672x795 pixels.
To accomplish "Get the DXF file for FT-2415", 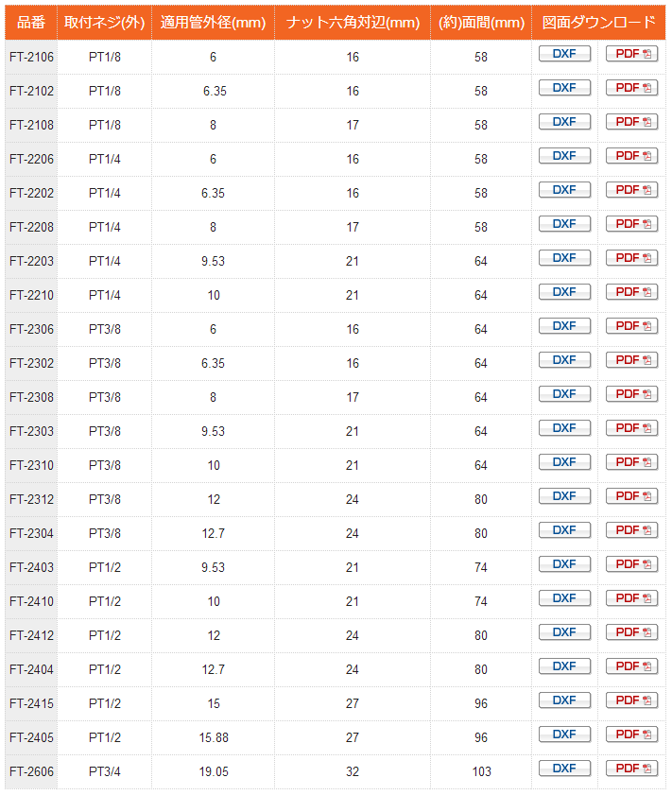I will (564, 700).
